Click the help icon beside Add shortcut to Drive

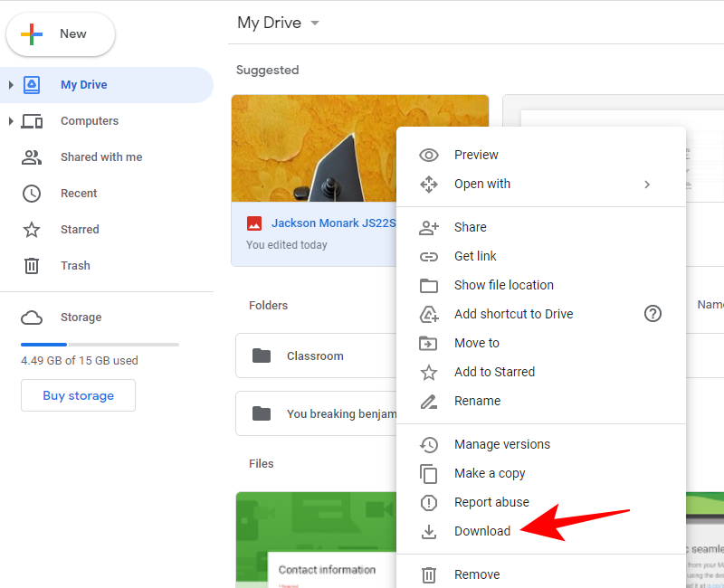pyautogui.click(x=653, y=314)
